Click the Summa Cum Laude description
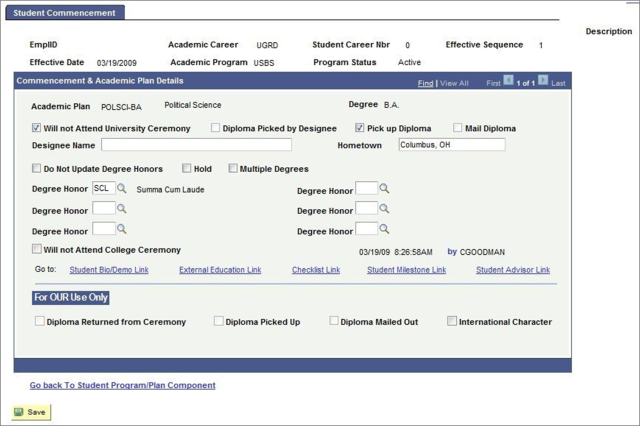This screenshot has width=640, height=426. coord(170,189)
